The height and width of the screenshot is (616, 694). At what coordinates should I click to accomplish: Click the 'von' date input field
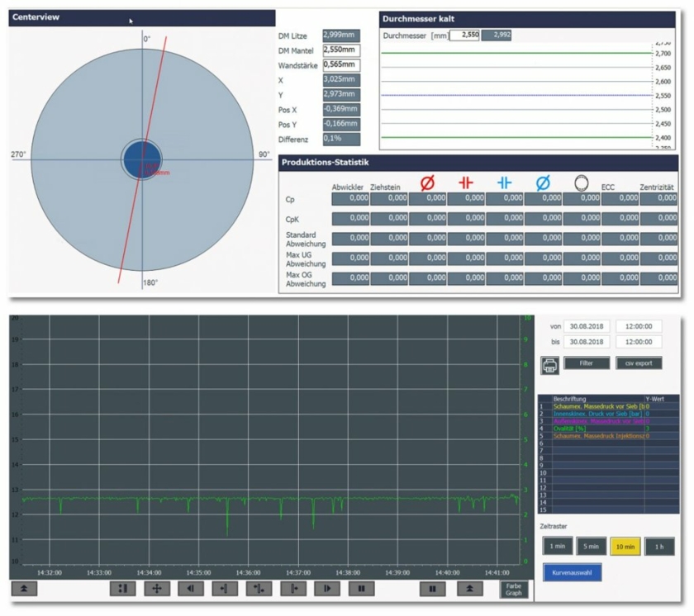click(587, 326)
